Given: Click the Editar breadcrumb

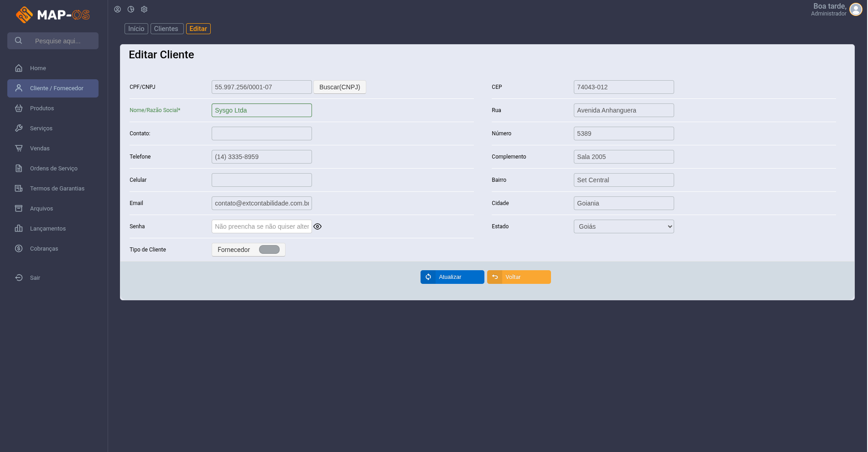Looking at the screenshot, I should click(x=198, y=29).
